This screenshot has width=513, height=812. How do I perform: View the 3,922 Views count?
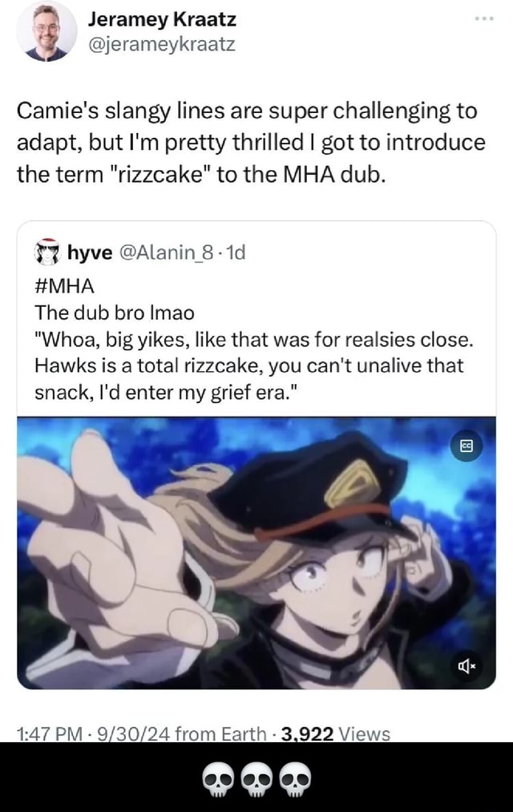[335, 733]
